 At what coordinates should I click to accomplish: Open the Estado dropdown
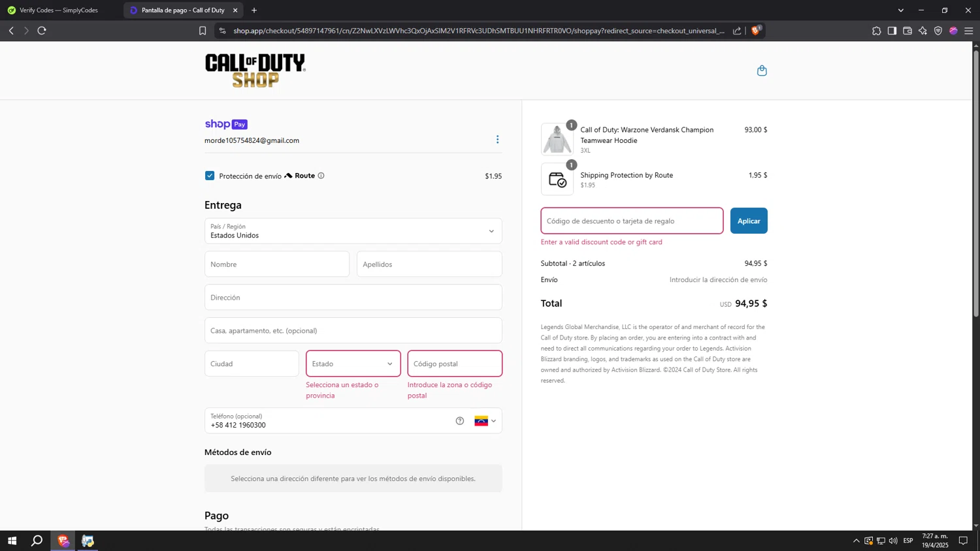353,364
